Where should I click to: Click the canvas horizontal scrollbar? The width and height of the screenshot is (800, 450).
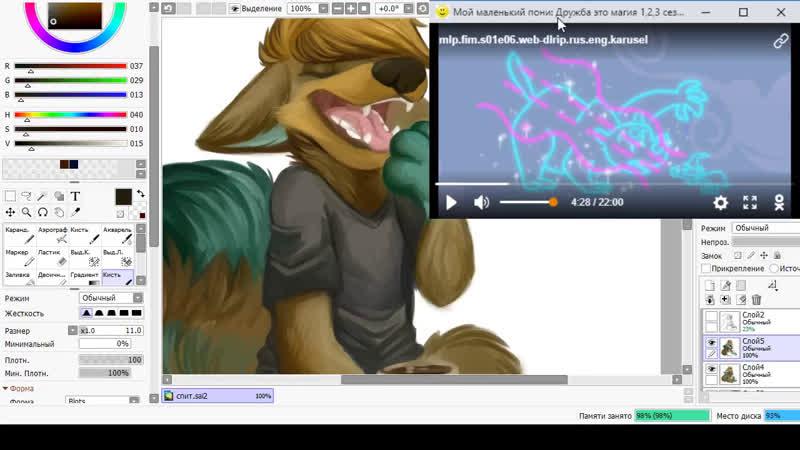tap(454, 380)
